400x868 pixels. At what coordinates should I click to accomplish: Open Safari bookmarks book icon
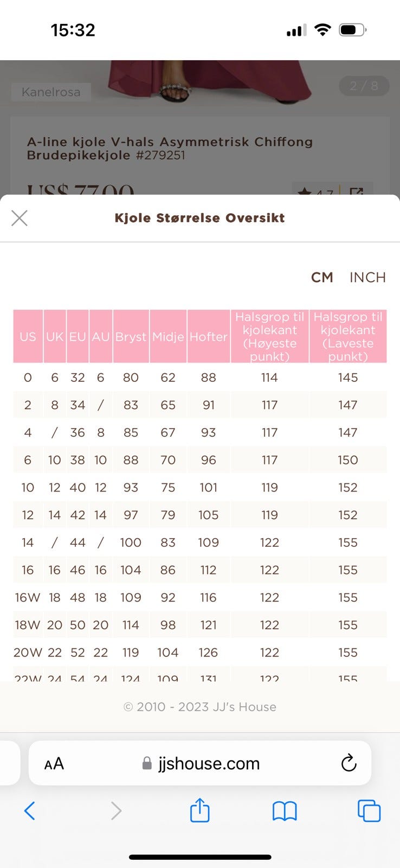(285, 811)
